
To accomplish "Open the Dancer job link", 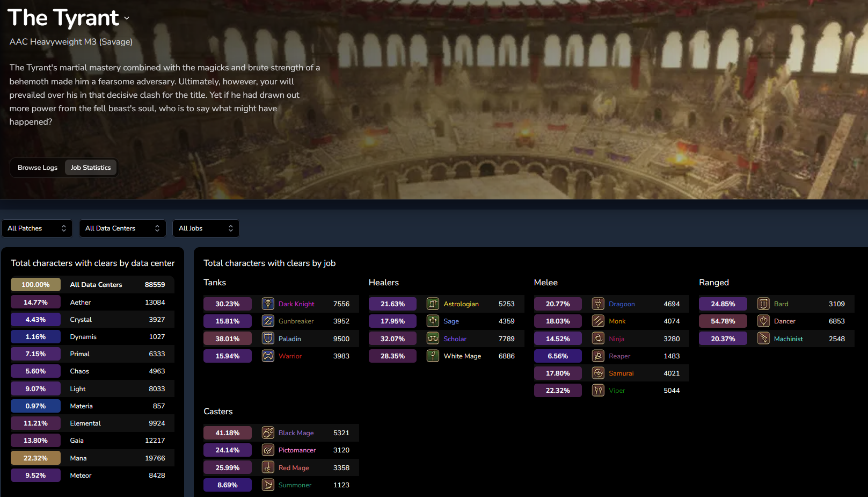I will click(785, 321).
